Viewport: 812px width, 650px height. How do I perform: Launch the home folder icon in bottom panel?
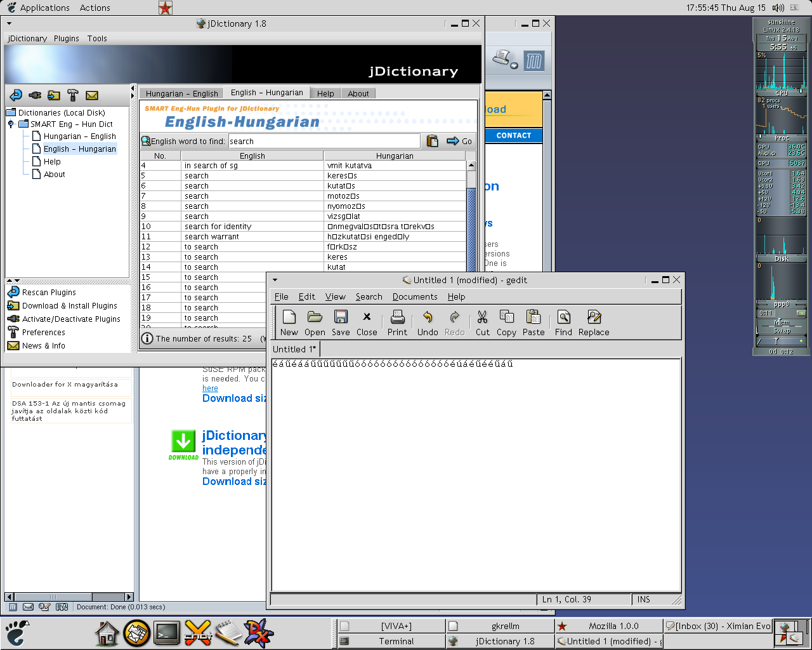tap(107, 633)
